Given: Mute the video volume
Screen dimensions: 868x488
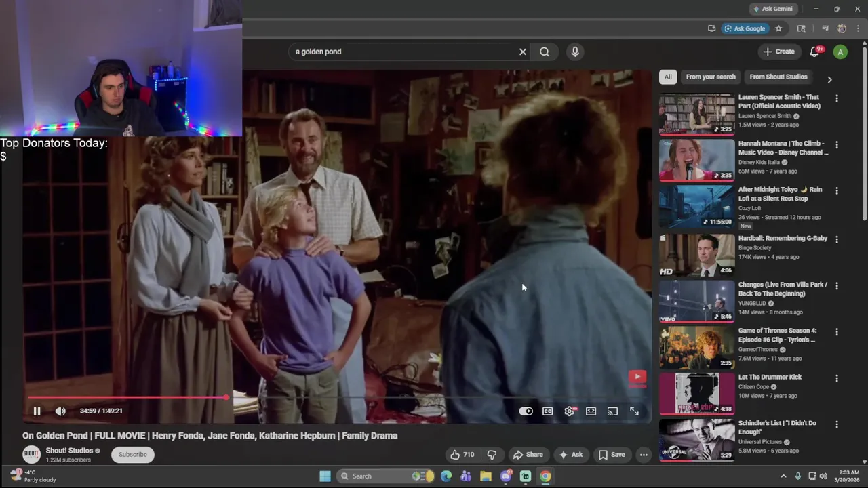Looking at the screenshot, I should (60, 411).
